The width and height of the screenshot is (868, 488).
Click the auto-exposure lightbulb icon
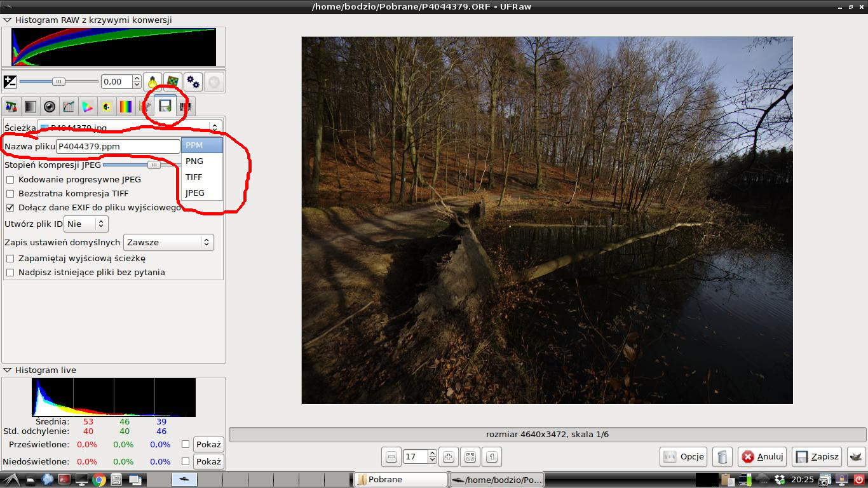152,82
